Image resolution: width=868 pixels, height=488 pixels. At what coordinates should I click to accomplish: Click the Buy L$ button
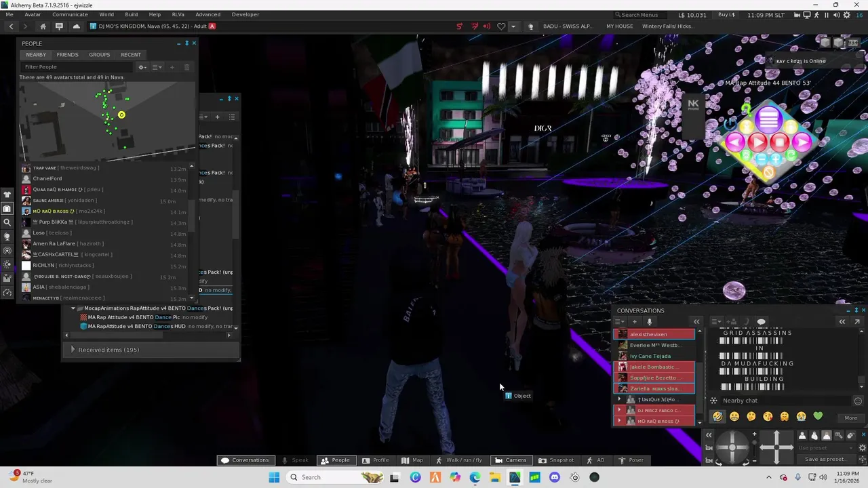tap(726, 15)
